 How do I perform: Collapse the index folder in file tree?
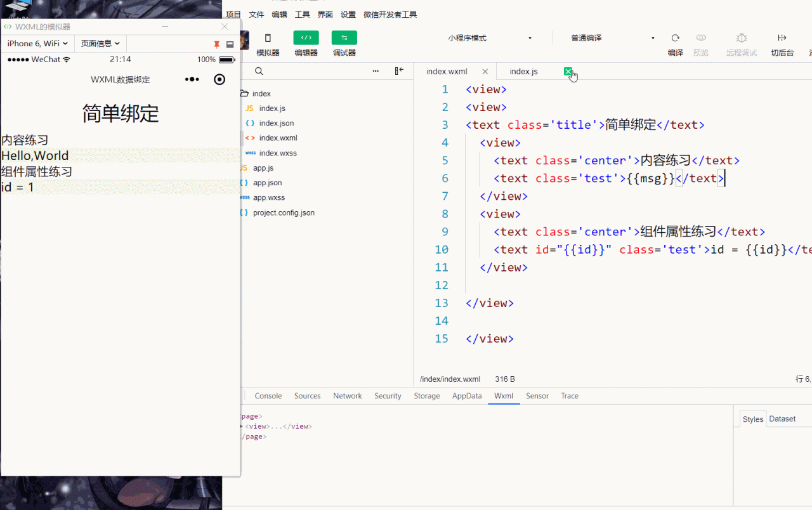pos(244,93)
